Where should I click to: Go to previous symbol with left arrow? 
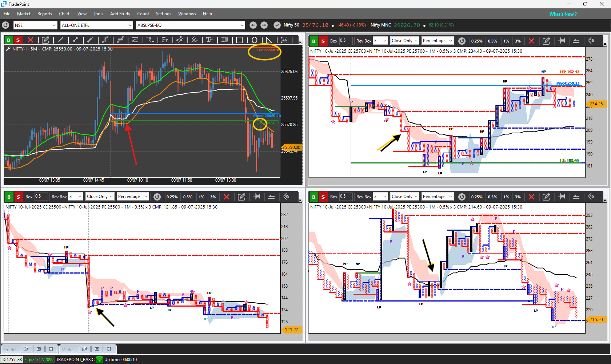(253, 25)
